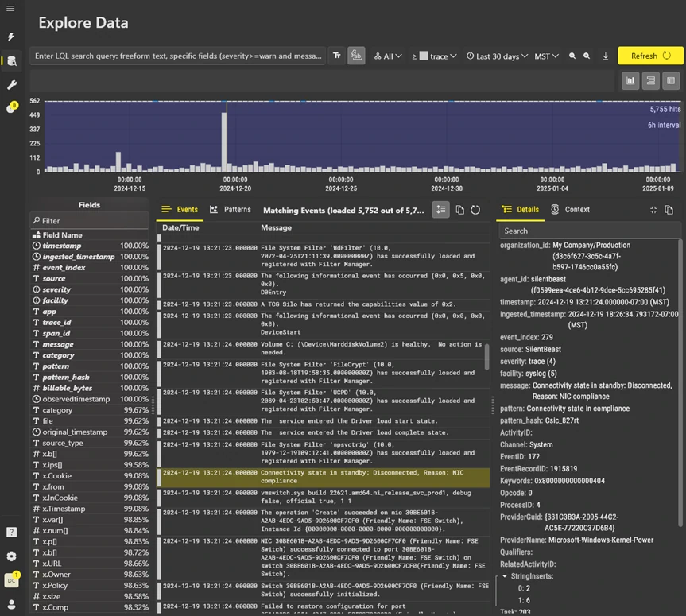Click the zoom-in magnifier in the query toolbar
Viewport: 686px width, 616px height.
(x=573, y=56)
